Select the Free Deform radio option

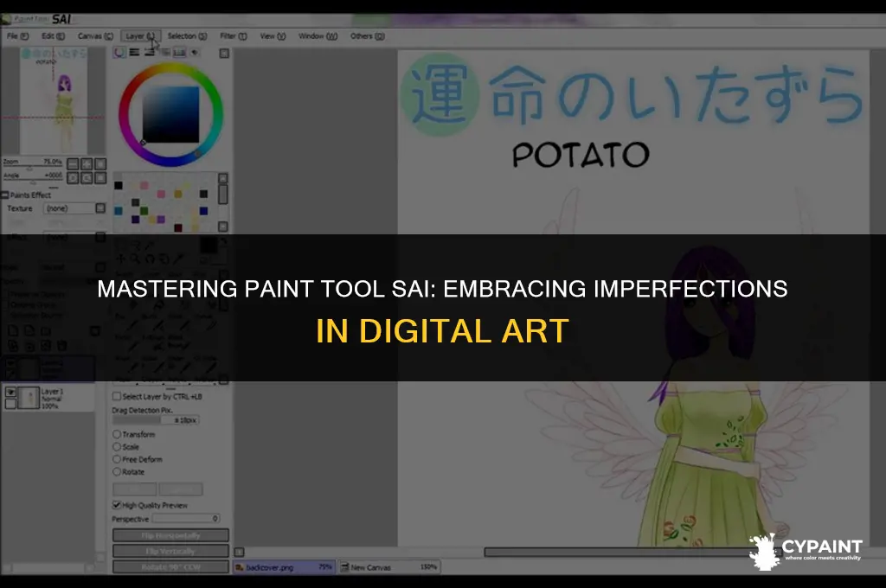(x=117, y=458)
